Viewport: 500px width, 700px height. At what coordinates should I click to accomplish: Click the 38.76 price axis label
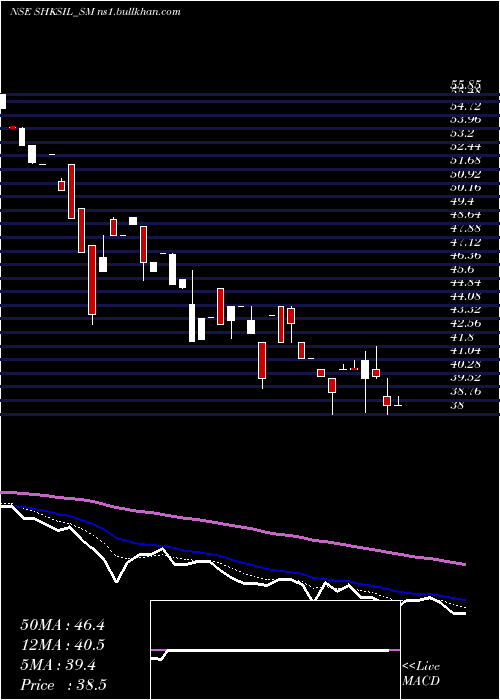click(465, 392)
